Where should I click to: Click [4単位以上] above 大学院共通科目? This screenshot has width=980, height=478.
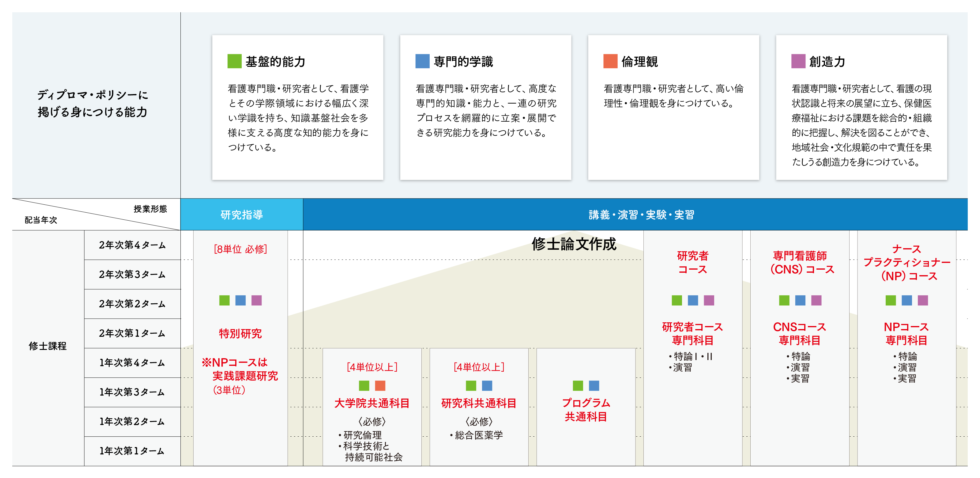[372, 367]
